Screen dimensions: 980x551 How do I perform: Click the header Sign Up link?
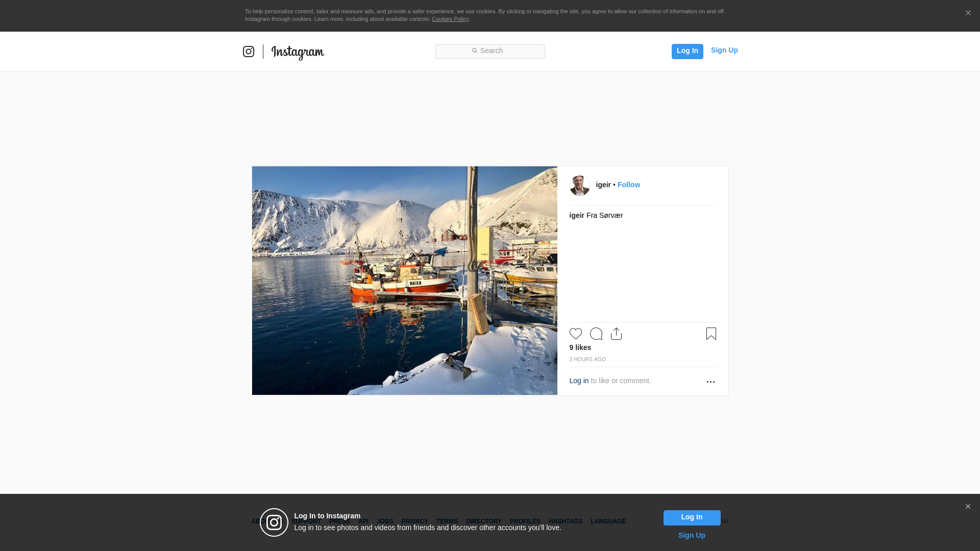pos(724,50)
